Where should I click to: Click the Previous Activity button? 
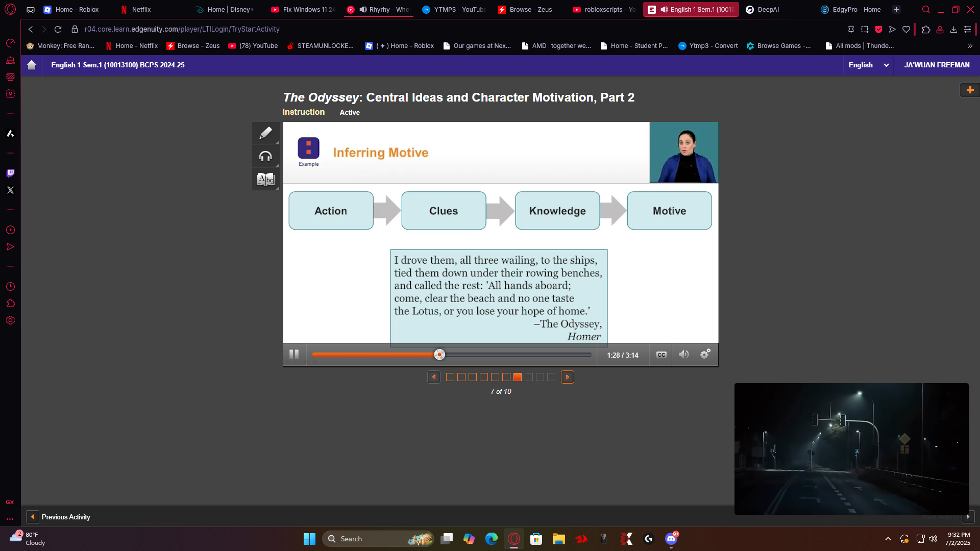(58, 517)
